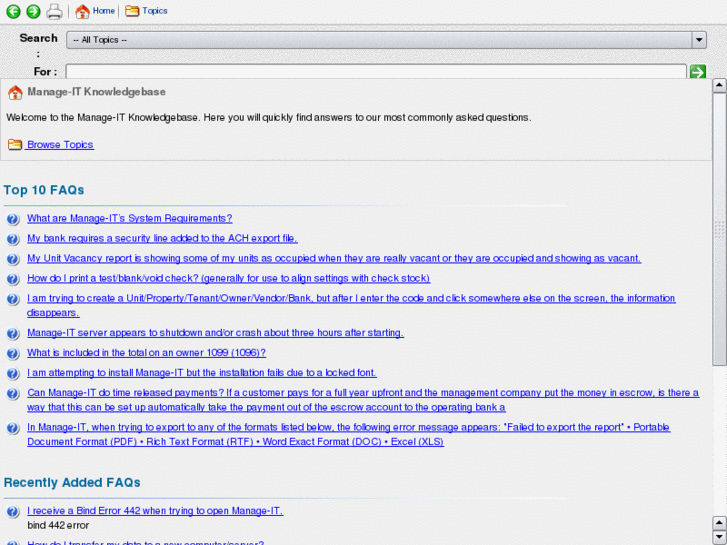Open the Bind Error 442 FAQ link
The height and width of the screenshot is (545, 727).
pyautogui.click(x=155, y=511)
